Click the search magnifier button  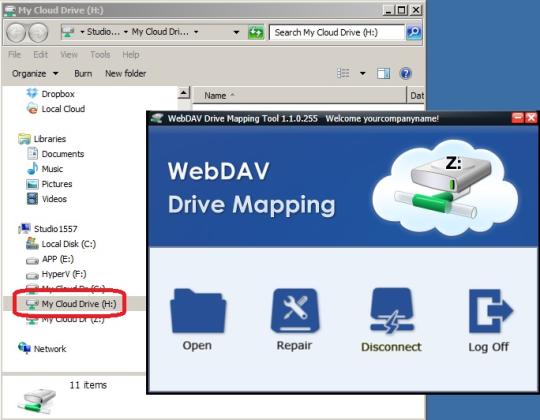pyautogui.click(x=414, y=32)
